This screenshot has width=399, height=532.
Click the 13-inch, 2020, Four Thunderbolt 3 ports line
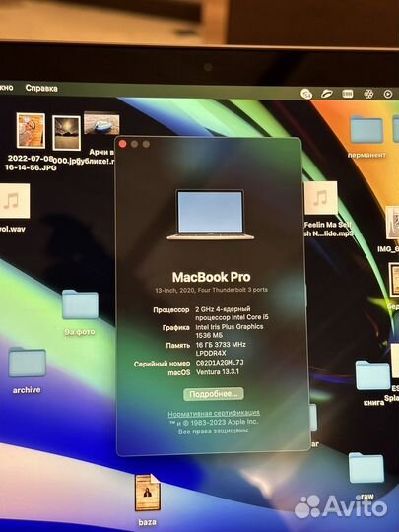click(212, 290)
